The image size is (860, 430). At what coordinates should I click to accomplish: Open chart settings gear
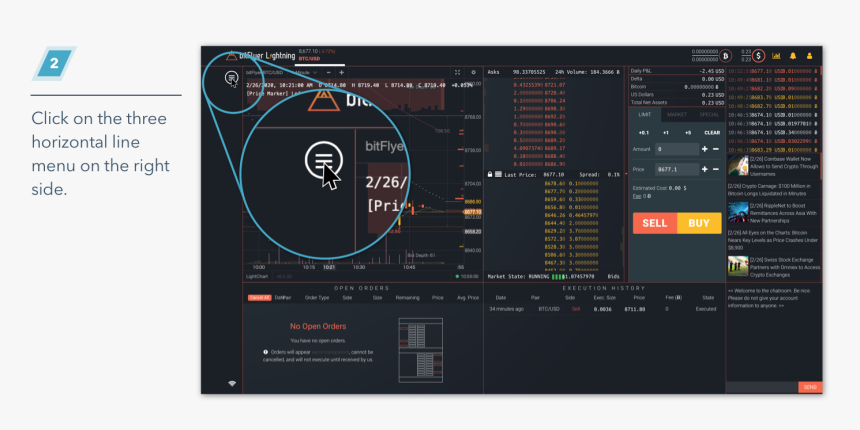click(x=473, y=72)
